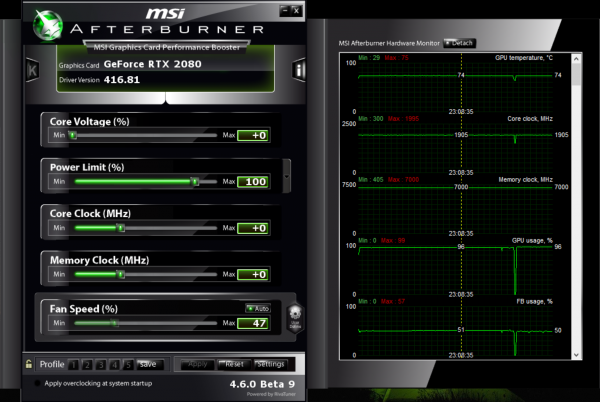
Task: Click the Core Clock value field +0
Action: (254, 228)
